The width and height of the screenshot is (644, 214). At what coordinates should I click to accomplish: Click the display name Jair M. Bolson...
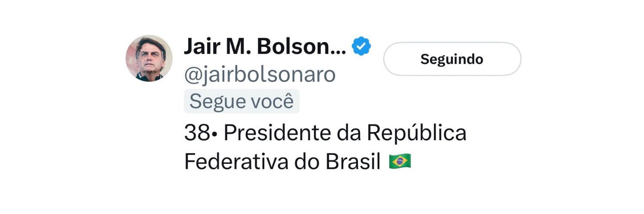pyautogui.click(x=265, y=47)
